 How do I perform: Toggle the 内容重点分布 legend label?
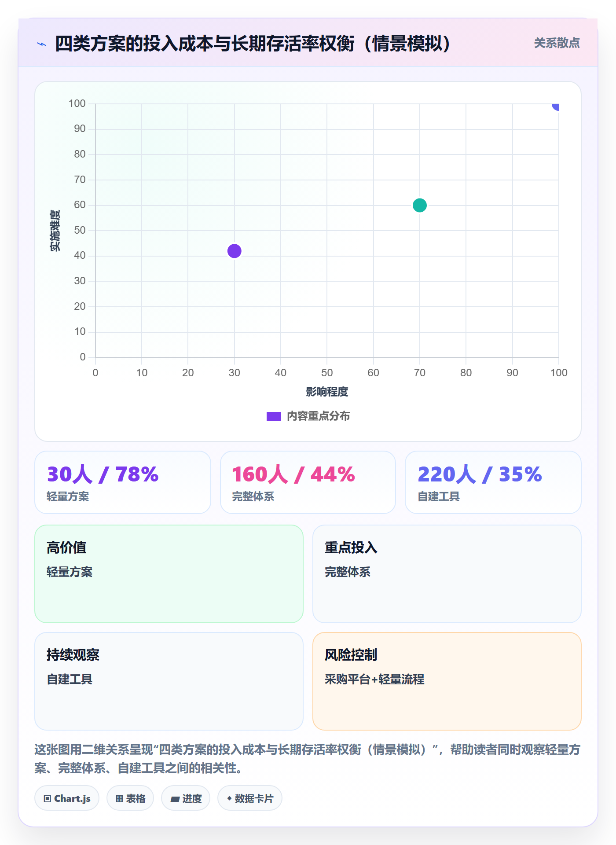(x=318, y=416)
